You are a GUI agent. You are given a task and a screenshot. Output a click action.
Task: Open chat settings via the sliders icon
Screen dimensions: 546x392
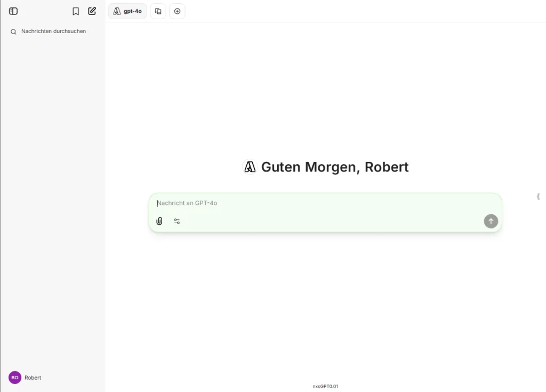coord(177,221)
